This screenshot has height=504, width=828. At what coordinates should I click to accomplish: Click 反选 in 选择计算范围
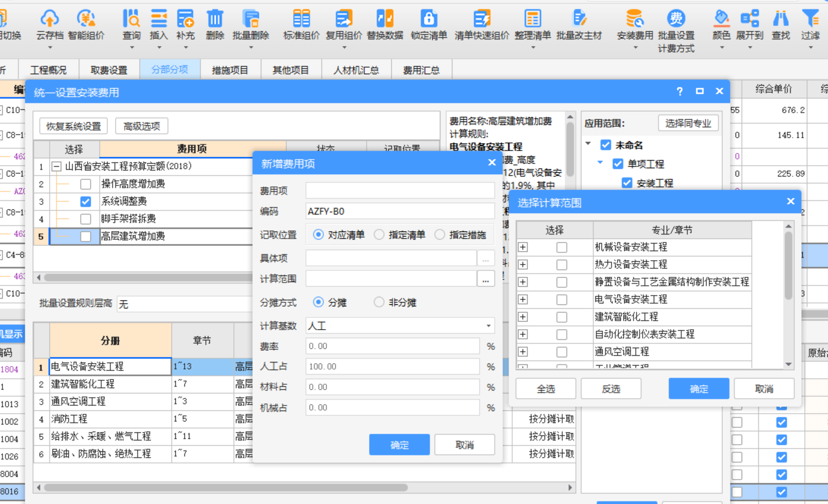tap(611, 389)
